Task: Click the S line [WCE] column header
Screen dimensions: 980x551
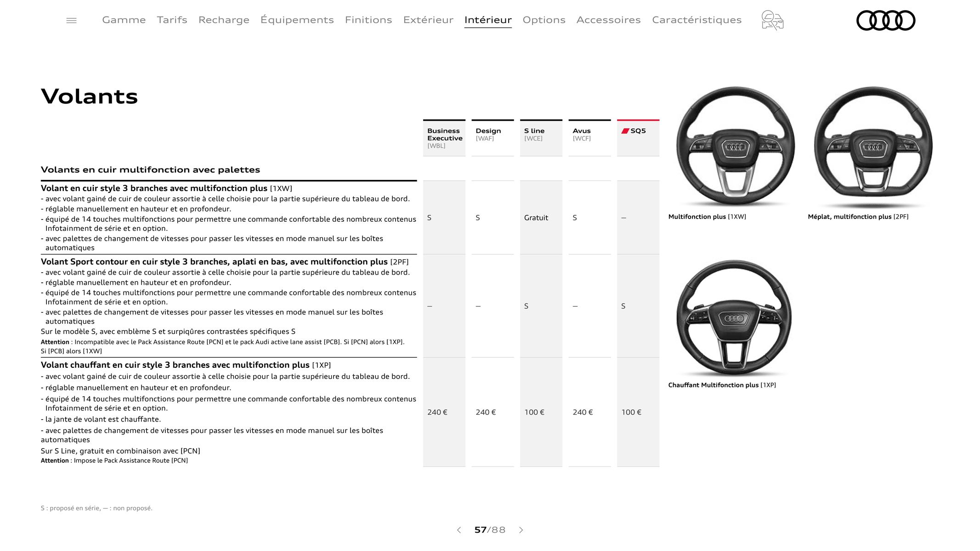Action: click(x=541, y=138)
